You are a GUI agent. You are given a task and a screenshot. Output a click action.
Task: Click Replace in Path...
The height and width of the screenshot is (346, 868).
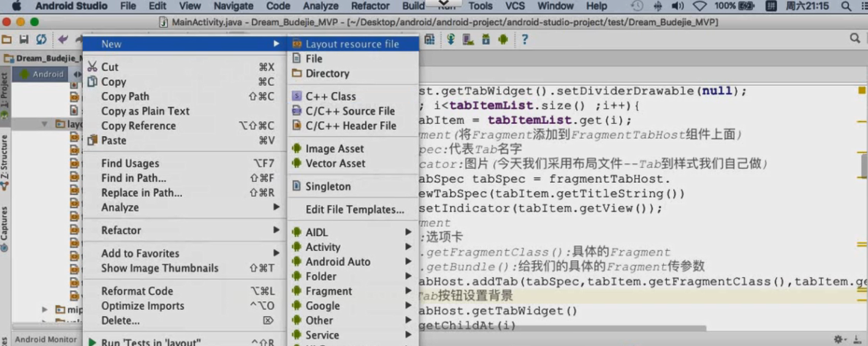coord(185,193)
